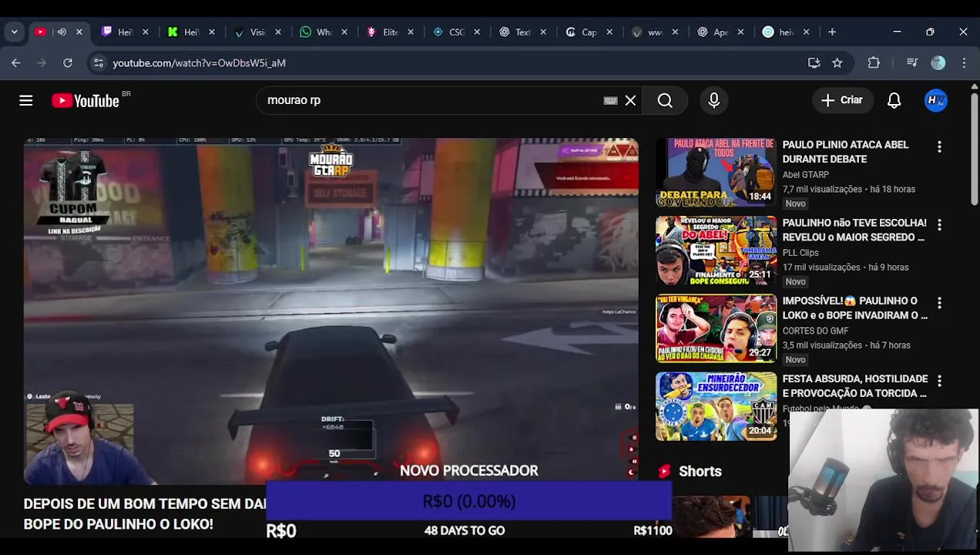Go to the YouTube home logo
This screenshot has width=980, height=555.
[x=85, y=100]
